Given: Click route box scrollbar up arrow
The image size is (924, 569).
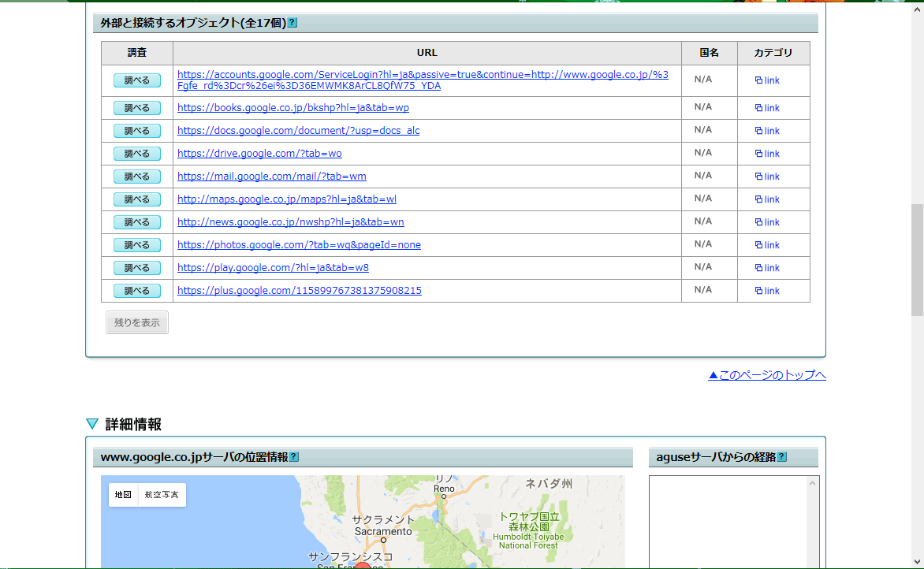Looking at the screenshot, I should 813,483.
